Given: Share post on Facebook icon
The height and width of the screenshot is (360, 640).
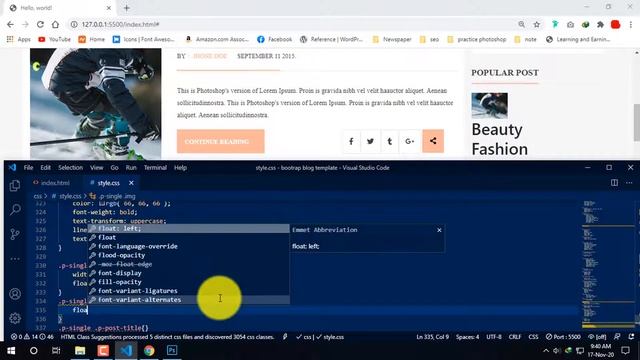Looking at the screenshot, I should [x=351, y=141].
